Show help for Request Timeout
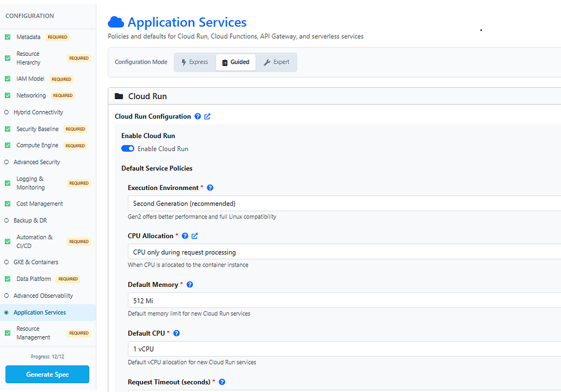 tap(222, 382)
